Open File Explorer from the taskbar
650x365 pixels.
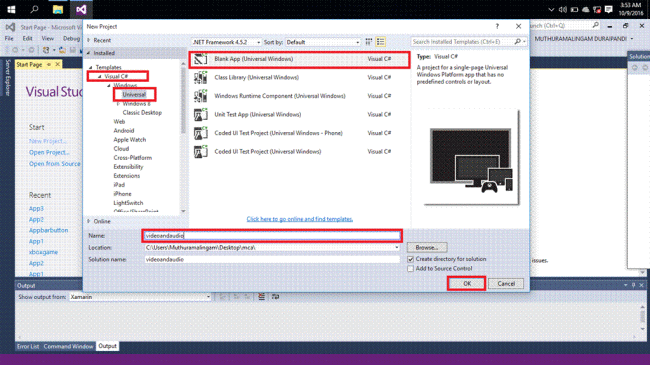pos(58,9)
